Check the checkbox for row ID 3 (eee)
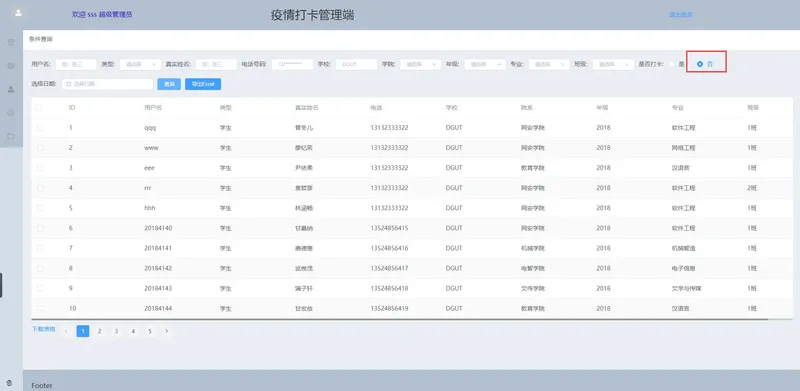This screenshot has width=800, height=391. (x=40, y=168)
